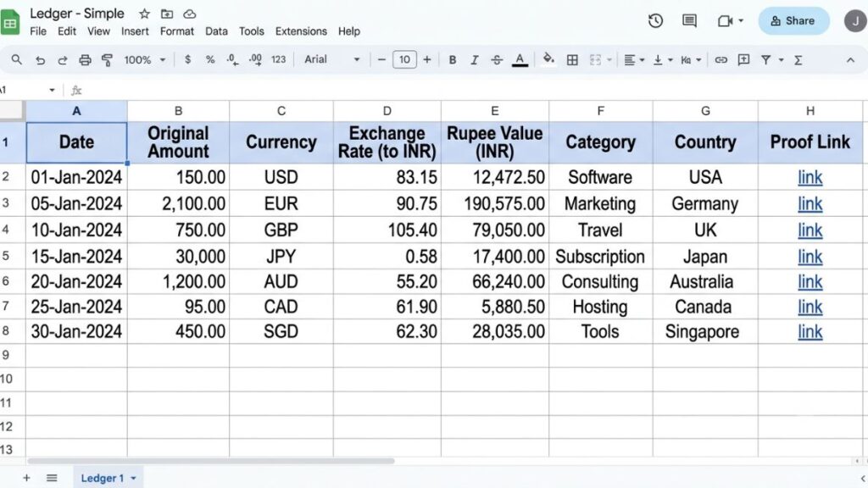The image size is (868, 488).
Task: Check the cloud save status icon
Action: point(189,14)
